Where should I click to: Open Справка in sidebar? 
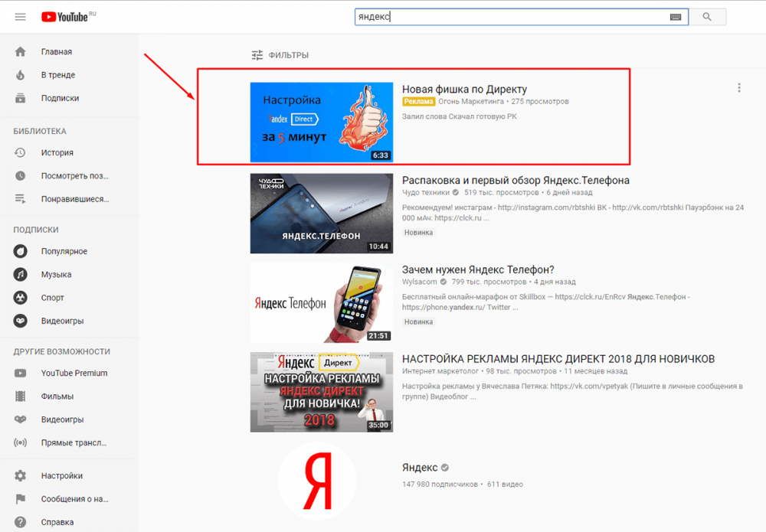(x=57, y=522)
